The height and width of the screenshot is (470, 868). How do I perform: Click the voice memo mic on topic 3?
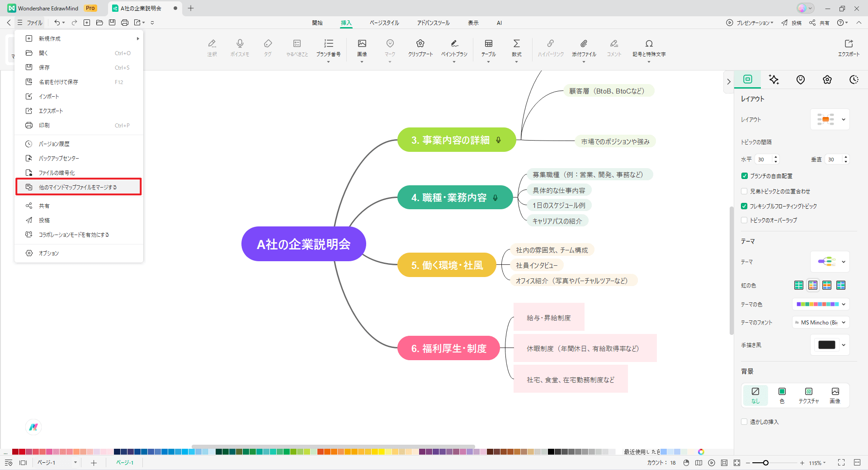[x=498, y=140]
